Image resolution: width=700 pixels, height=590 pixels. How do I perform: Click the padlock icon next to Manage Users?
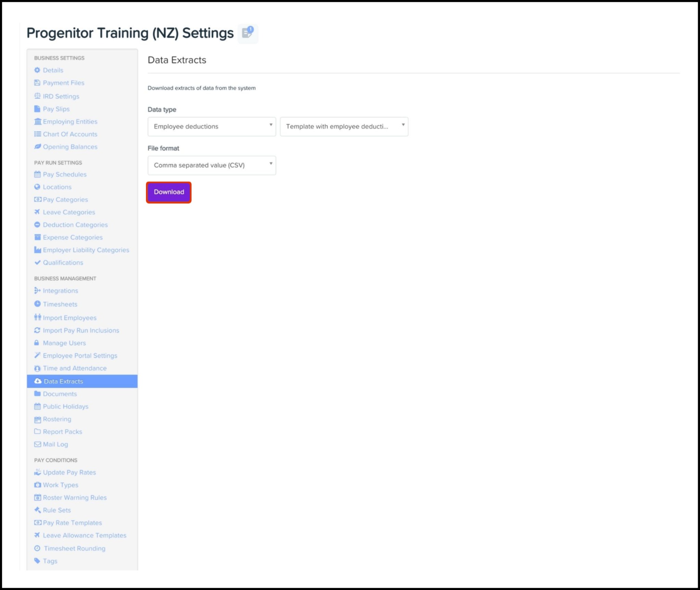click(x=37, y=343)
